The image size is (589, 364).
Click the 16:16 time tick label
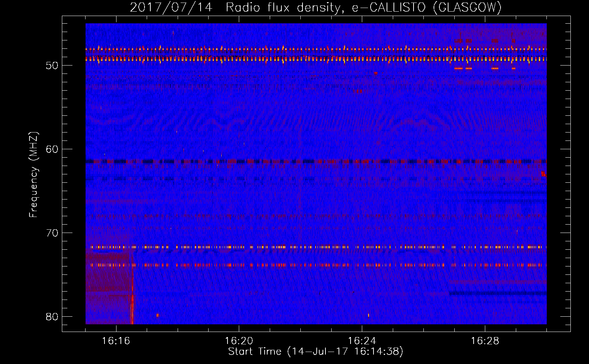click(116, 341)
